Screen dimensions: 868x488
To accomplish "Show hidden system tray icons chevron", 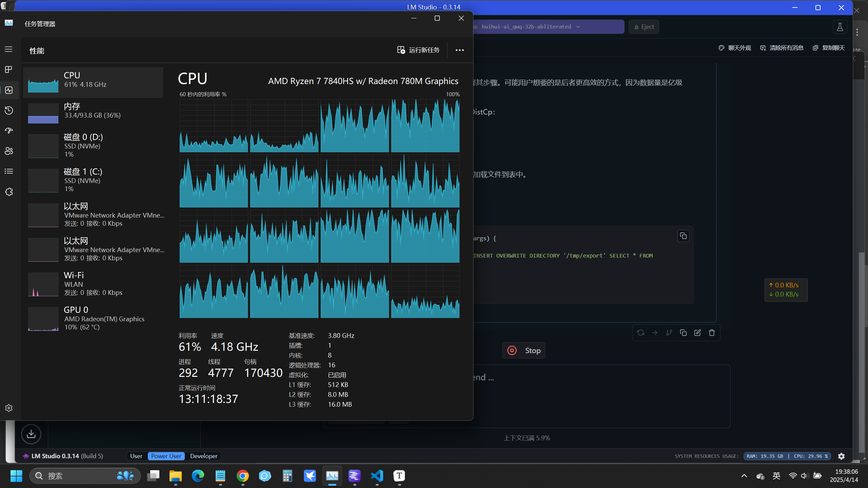I will (x=744, y=476).
